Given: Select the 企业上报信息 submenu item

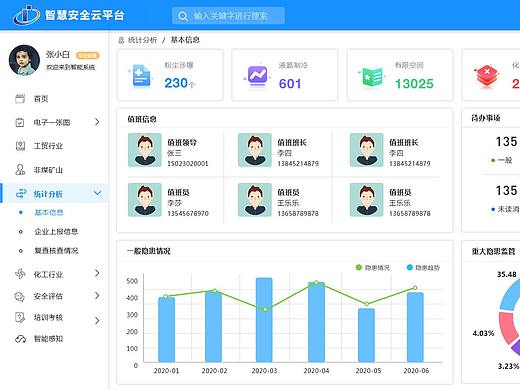Looking at the screenshot, I should 56,231.
